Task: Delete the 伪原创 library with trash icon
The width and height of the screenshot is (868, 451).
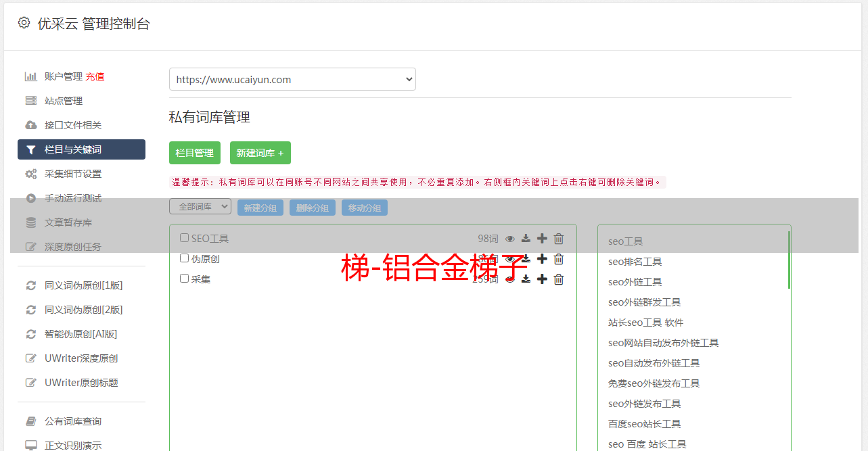Action: tap(559, 259)
